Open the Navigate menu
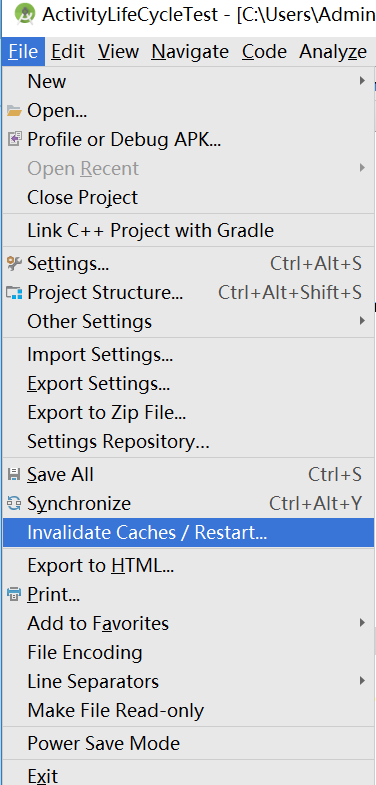Viewport: 376px width, 785px height. pyautogui.click(x=190, y=52)
